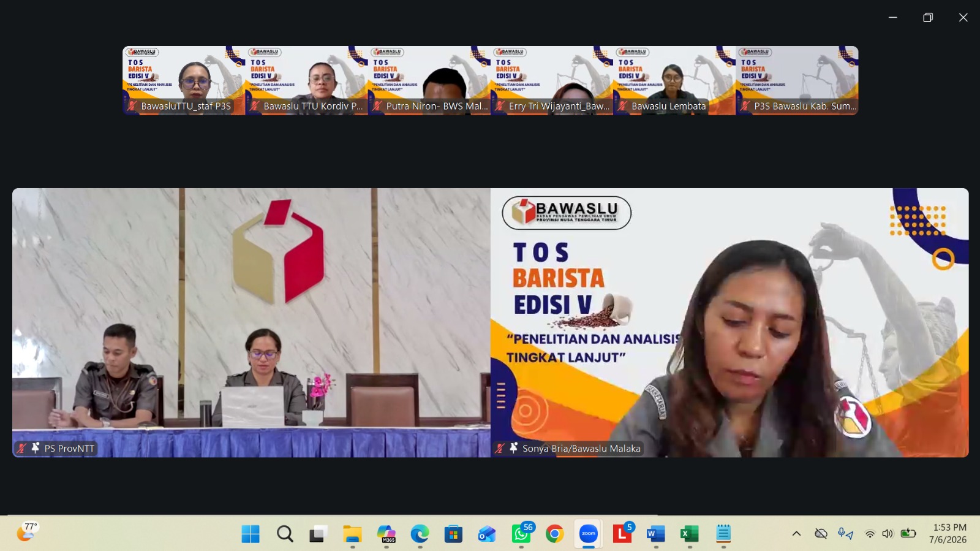The image size is (980, 551).
Task: Open Task View on the taskbar
Action: click(318, 534)
